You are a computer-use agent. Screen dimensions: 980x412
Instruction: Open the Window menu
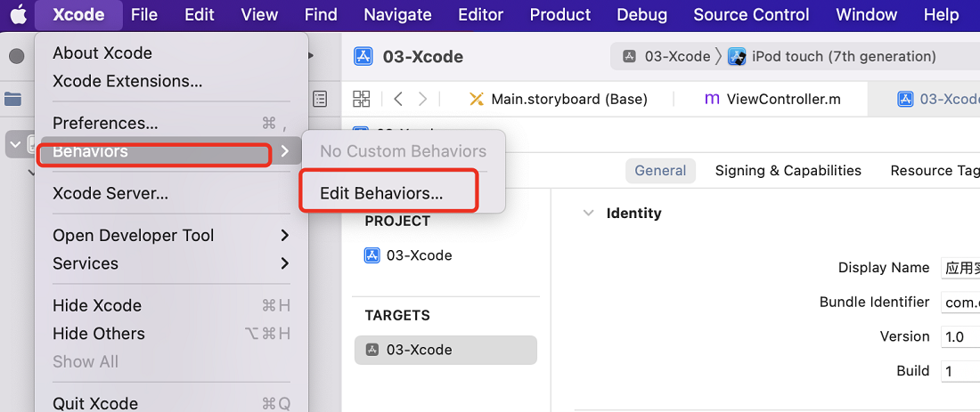(x=866, y=15)
